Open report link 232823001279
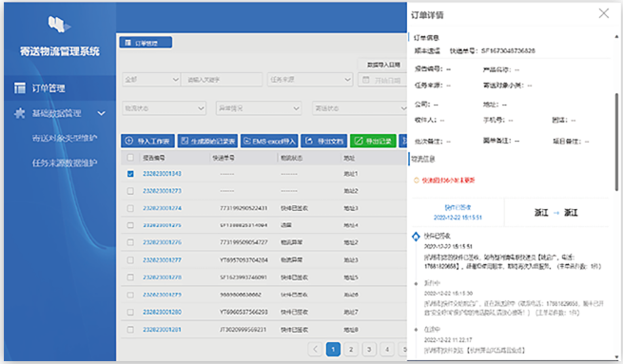 pos(162,295)
